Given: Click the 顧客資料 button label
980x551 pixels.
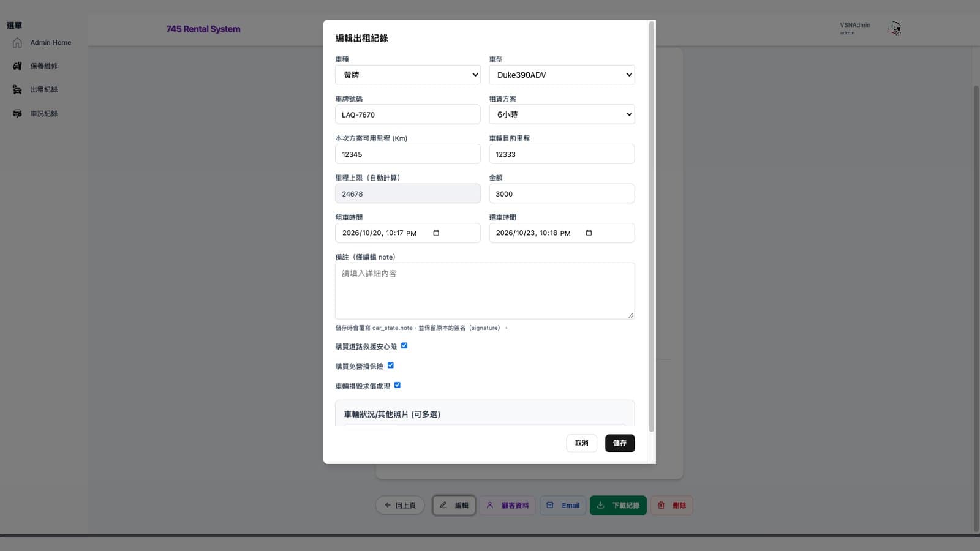Looking at the screenshot, I should point(515,506).
